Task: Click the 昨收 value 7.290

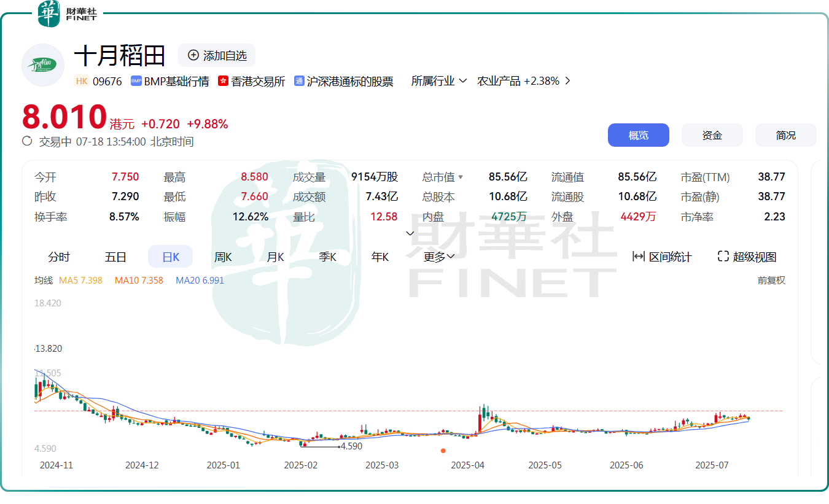Action: coord(125,196)
